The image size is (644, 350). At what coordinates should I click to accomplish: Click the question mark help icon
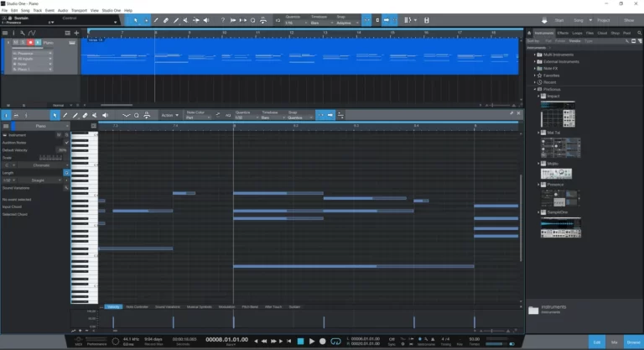222,20
